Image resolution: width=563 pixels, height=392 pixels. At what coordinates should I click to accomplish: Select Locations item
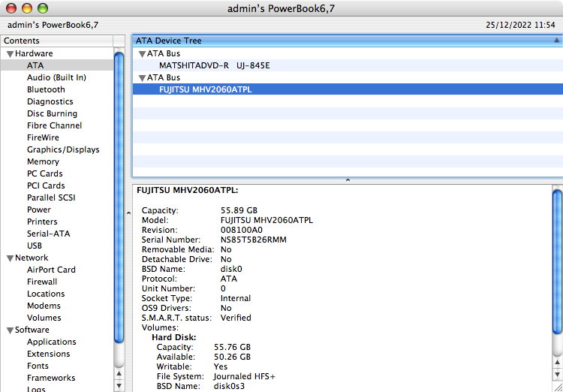tap(46, 294)
